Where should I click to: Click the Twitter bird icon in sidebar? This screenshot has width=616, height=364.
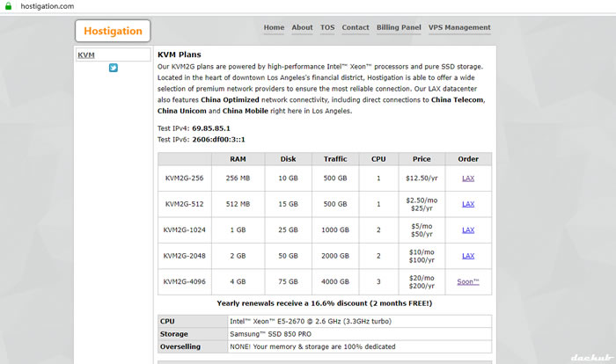[x=114, y=68]
